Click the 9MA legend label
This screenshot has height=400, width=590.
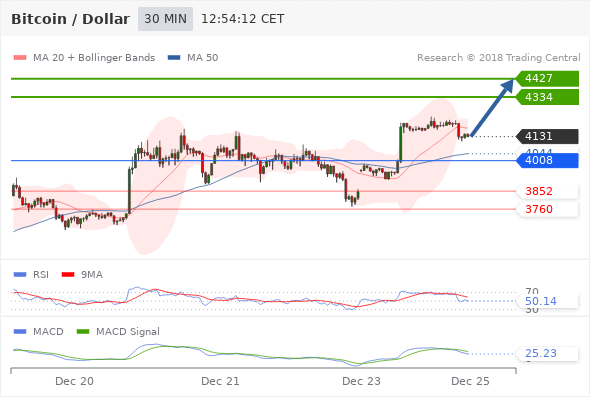(92, 274)
